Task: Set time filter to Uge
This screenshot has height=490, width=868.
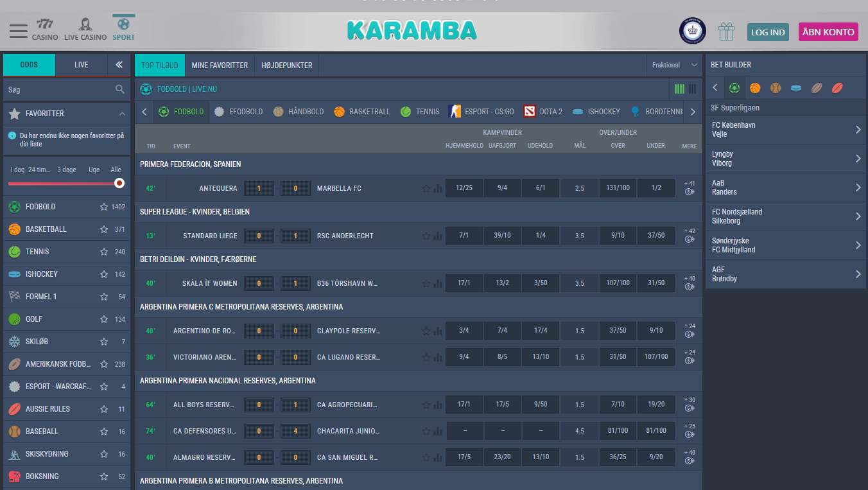Action: (94, 170)
